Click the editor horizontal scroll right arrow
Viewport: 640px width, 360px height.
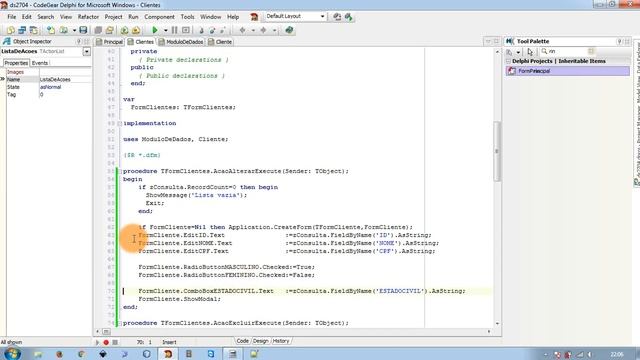click(x=489, y=331)
